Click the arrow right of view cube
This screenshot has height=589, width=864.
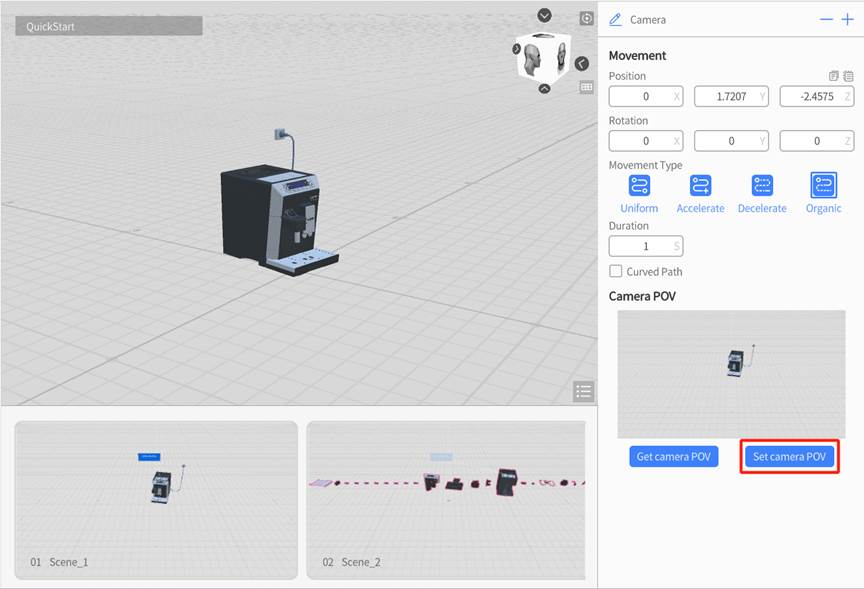coord(581,64)
